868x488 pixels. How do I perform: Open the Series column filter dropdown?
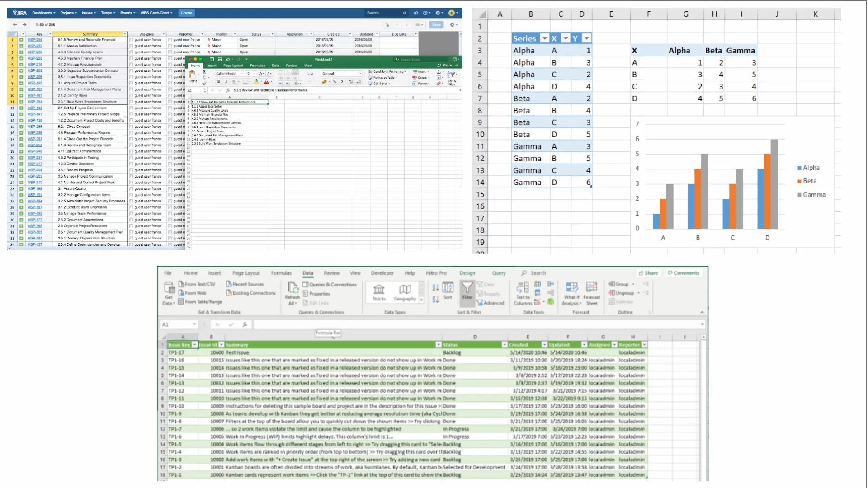[x=545, y=38]
